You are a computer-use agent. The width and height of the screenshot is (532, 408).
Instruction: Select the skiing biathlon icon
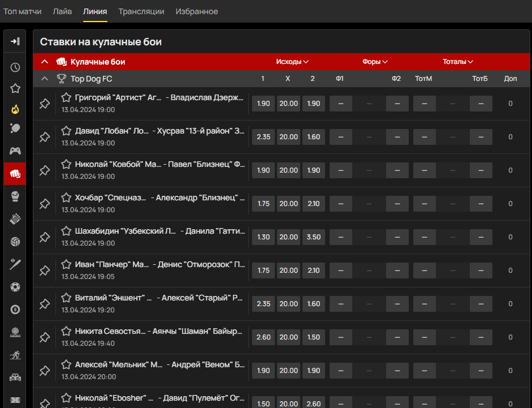pos(15,355)
